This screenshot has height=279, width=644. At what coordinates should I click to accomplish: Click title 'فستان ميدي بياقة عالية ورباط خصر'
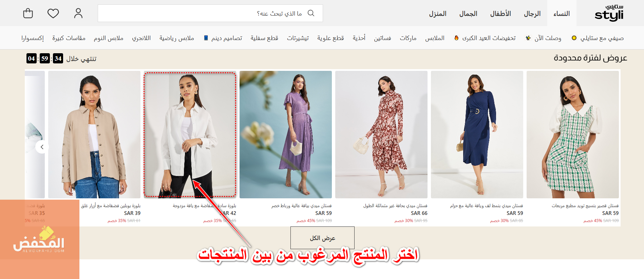point(302,206)
